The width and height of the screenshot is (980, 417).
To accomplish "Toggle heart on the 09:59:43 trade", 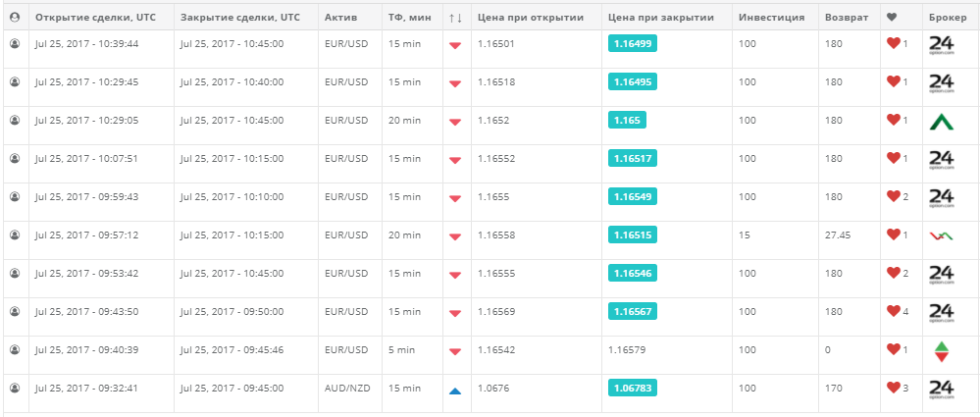I will tap(893, 195).
